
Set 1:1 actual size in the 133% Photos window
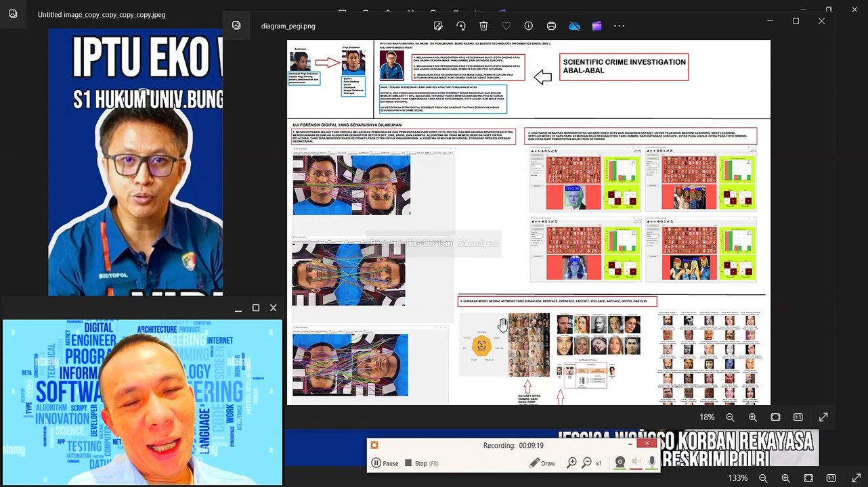tap(831, 478)
